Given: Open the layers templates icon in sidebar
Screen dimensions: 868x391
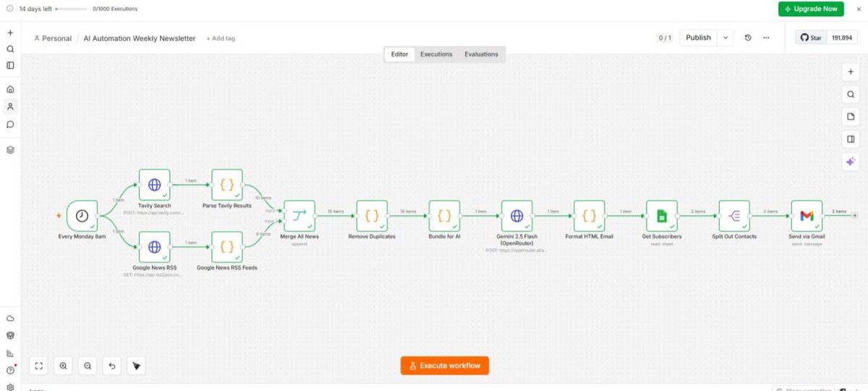Looking at the screenshot, I should coord(10,150).
